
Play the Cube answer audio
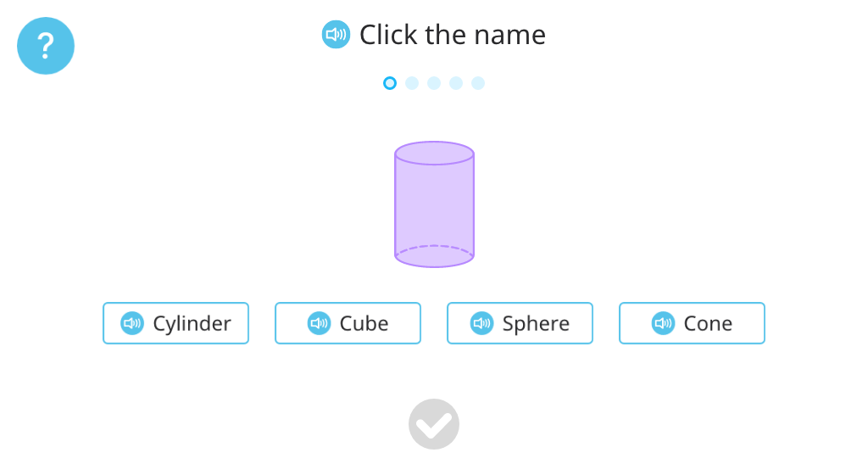(x=319, y=323)
